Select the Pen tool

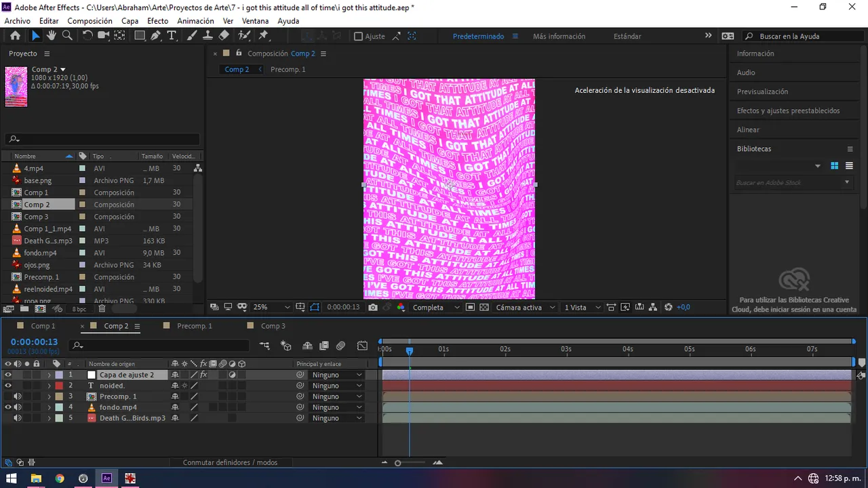point(156,36)
